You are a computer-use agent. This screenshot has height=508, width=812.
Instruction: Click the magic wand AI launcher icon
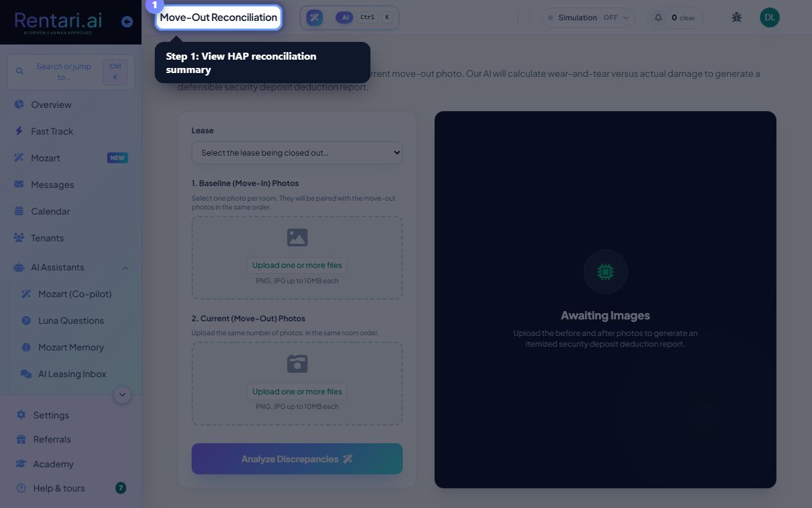click(x=315, y=18)
